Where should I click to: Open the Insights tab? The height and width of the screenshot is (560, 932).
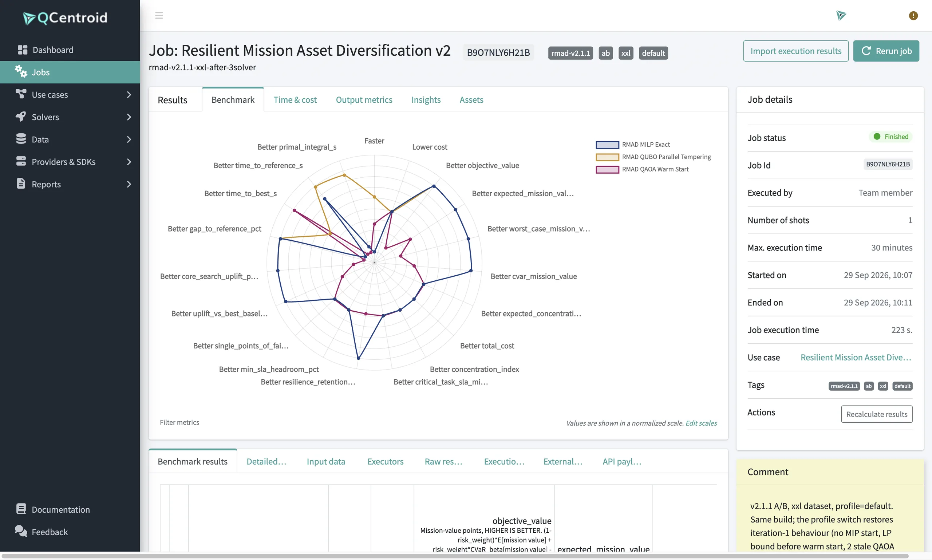click(426, 100)
